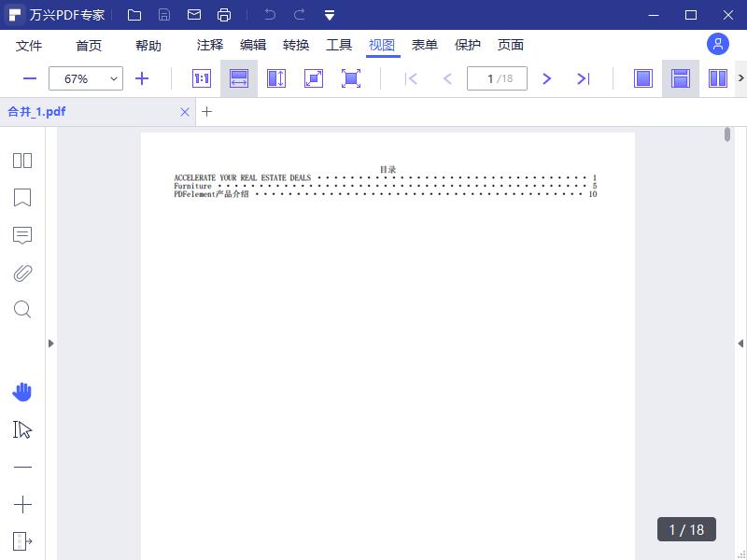Open the 注释 menu tab

(210, 45)
